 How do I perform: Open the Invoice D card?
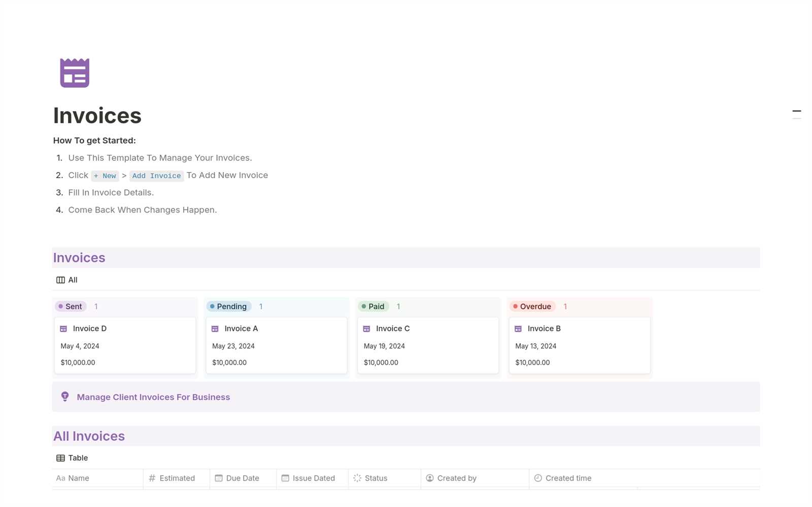[x=125, y=346]
